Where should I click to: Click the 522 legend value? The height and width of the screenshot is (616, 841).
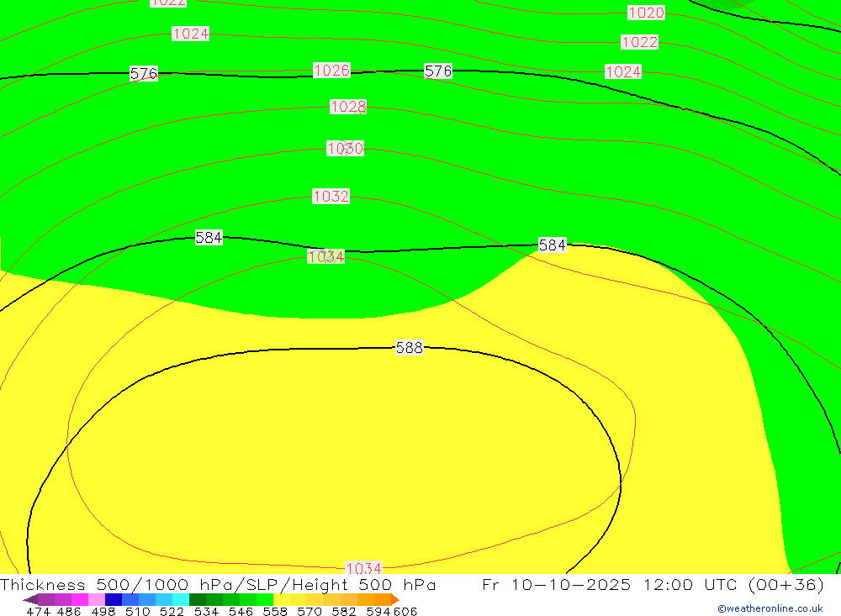[172, 611]
